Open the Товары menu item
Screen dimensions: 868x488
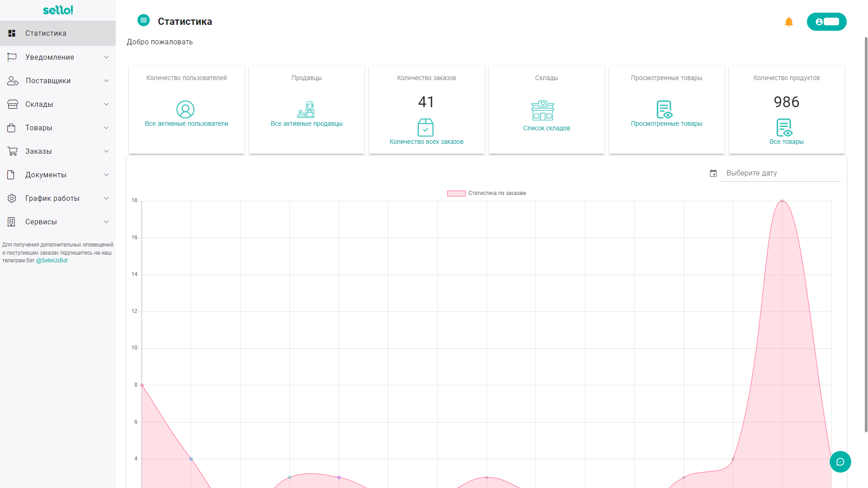pos(58,128)
